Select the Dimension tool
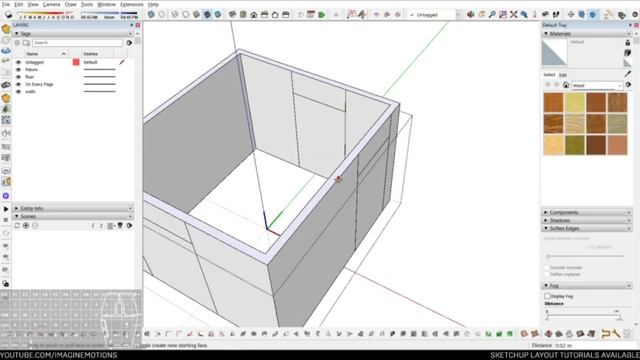 [x=351, y=15]
